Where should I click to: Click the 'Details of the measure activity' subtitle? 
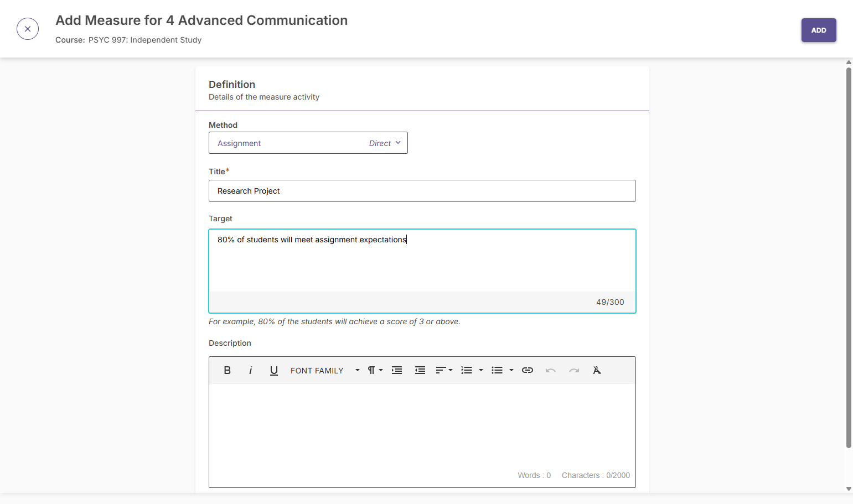point(264,97)
